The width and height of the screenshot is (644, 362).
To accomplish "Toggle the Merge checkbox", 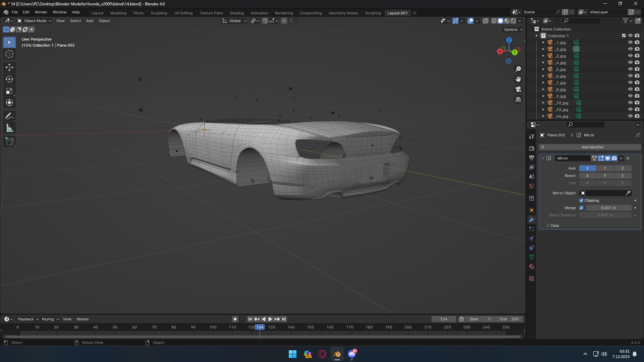I will (581, 208).
